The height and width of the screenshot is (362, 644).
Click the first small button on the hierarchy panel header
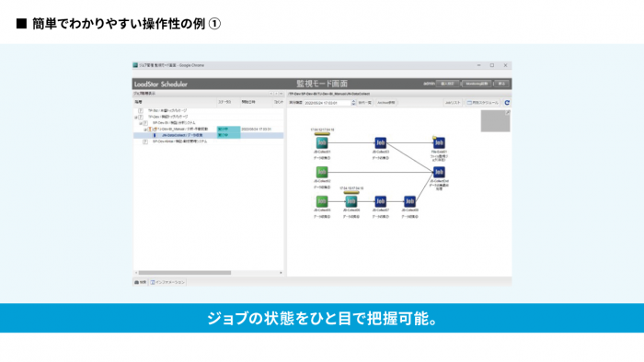point(271,94)
